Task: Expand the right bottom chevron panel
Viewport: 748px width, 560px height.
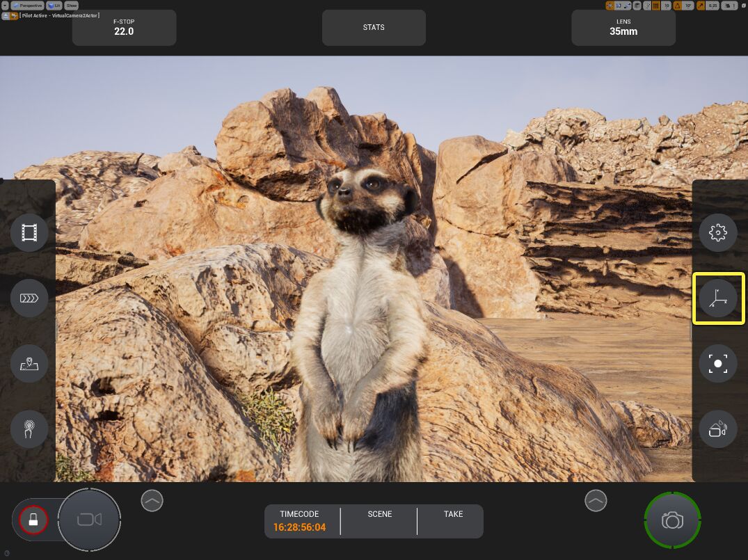Action: [x=596, y=500]
